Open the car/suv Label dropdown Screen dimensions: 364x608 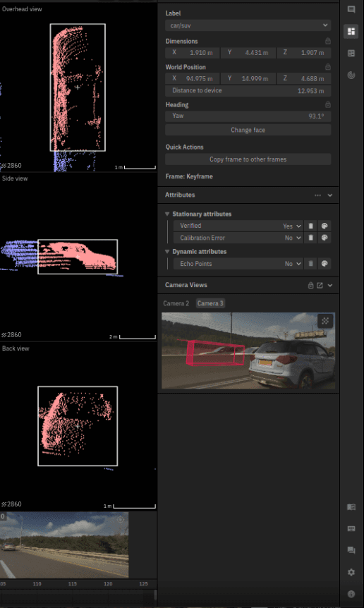tap(248, 25)
